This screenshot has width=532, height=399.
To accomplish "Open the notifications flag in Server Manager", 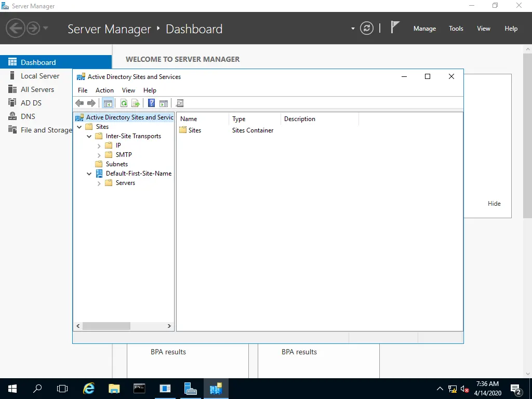I will [x=395, y=28].
